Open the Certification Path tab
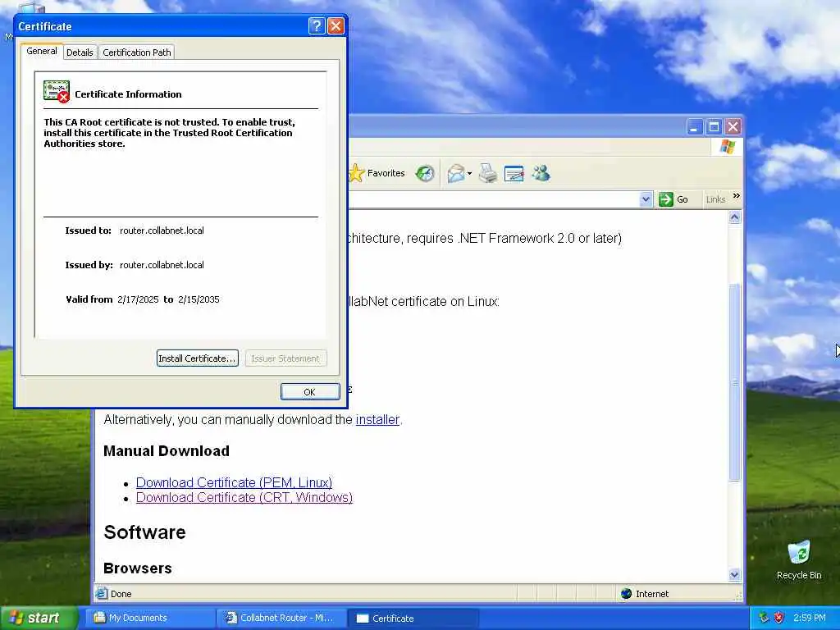The width and height of the screenshot is (840, 630). click(x=137, y=52)
